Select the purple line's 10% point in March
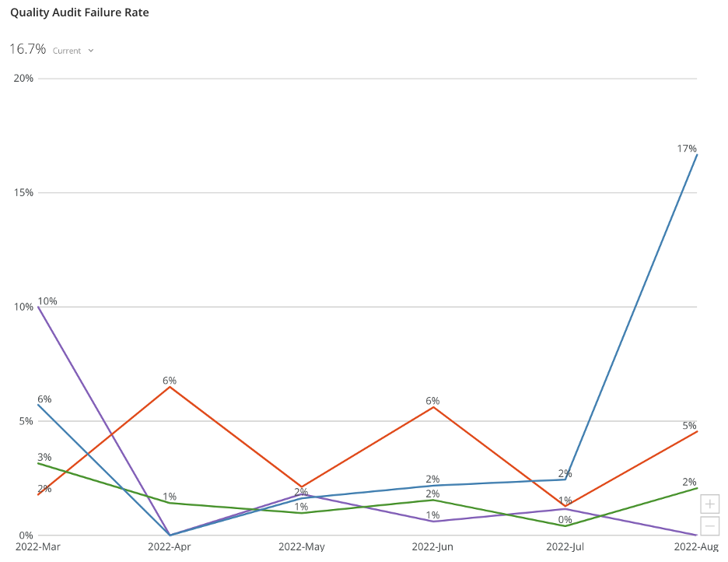Image resolution: width=728 pixels, height=562 pixels. point(38,307)
